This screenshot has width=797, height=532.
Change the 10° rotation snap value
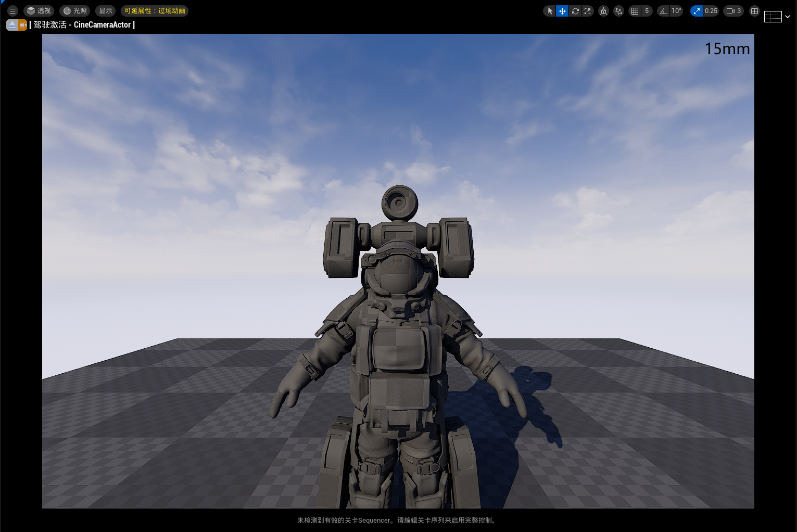(x=676, y=11)
